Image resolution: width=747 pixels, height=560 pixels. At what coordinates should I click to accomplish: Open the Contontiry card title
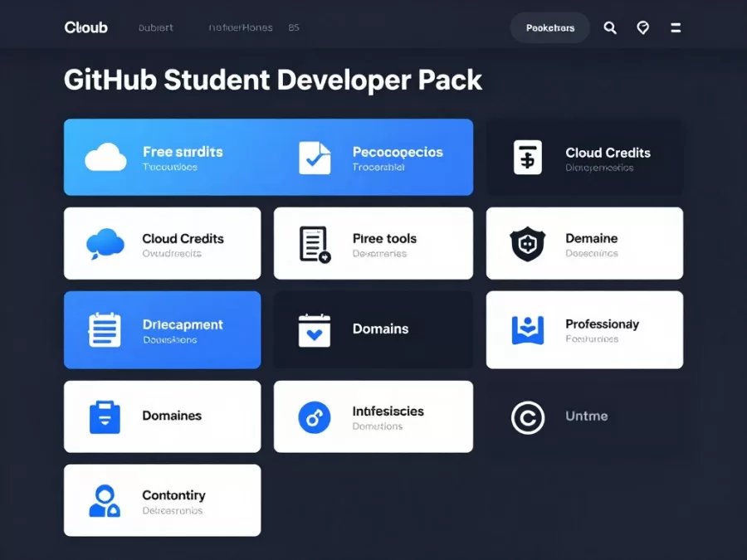(x=174, y=495)
